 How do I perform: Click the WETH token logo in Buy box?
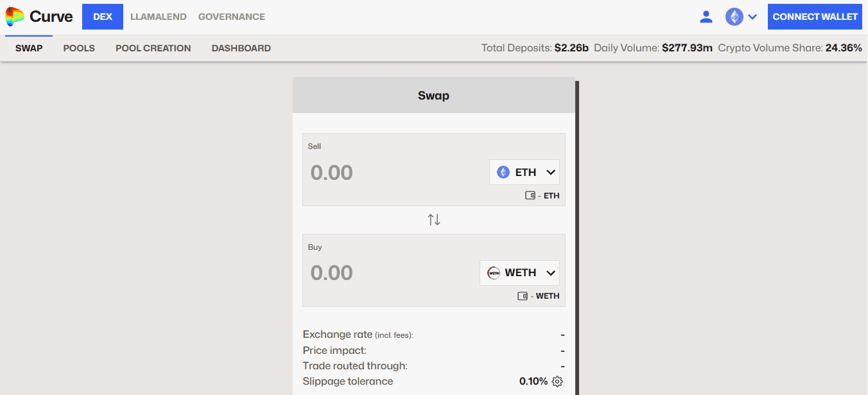[x=494, y=273]
